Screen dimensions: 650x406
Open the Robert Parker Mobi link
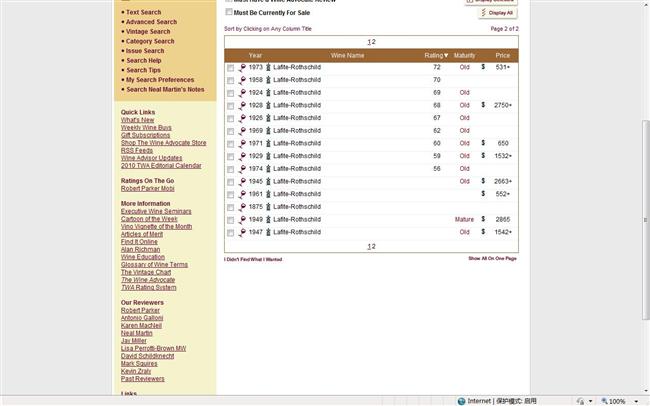tap(148, 189)
